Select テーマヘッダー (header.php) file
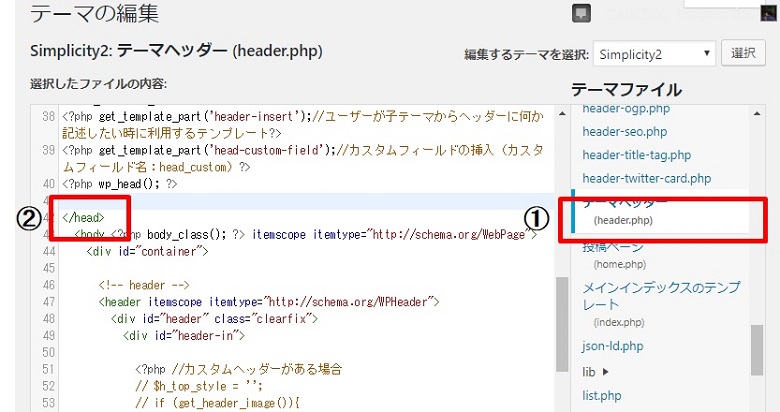This screenshot has height=412, width=780. 659,211
